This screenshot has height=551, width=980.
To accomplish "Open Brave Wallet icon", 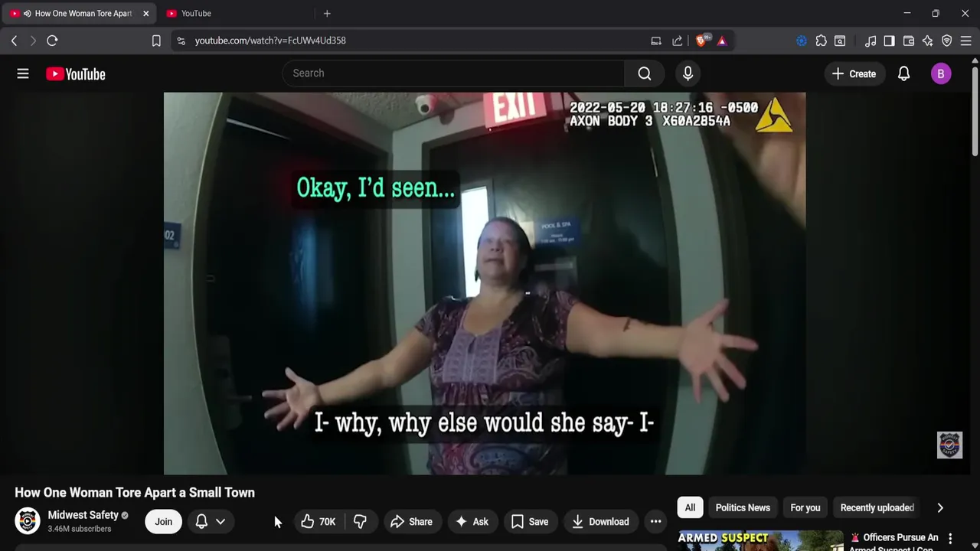I will click(x=909, y=41).
